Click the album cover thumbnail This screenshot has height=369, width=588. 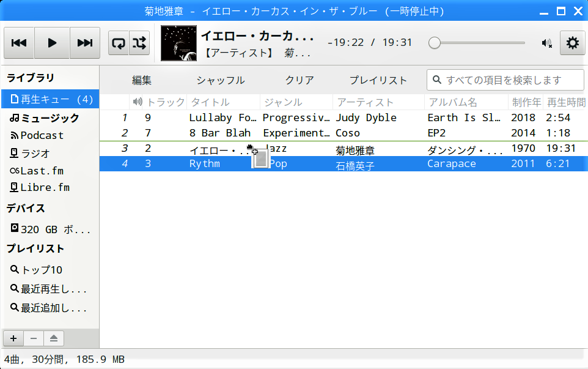click(178, 43)
